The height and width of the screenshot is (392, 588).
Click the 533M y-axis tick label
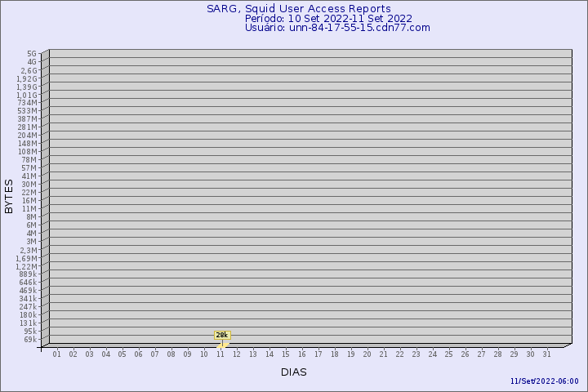[28, 111]
